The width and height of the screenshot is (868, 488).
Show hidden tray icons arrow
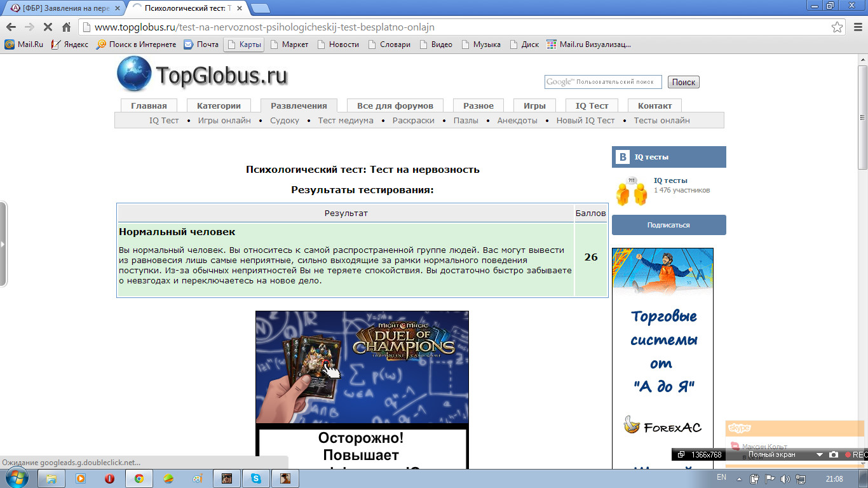pyautogui.click(x=738, y=479)
